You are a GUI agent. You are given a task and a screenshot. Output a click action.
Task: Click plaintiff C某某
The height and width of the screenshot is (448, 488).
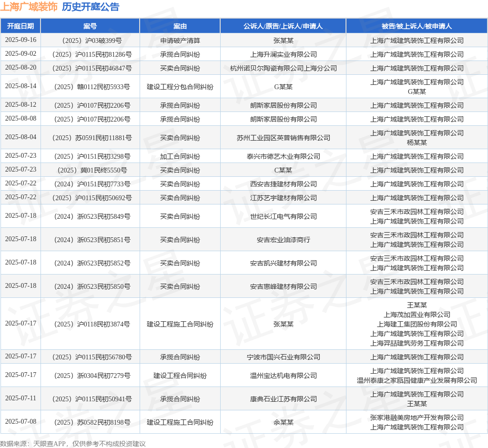click(x=283, y=170)
